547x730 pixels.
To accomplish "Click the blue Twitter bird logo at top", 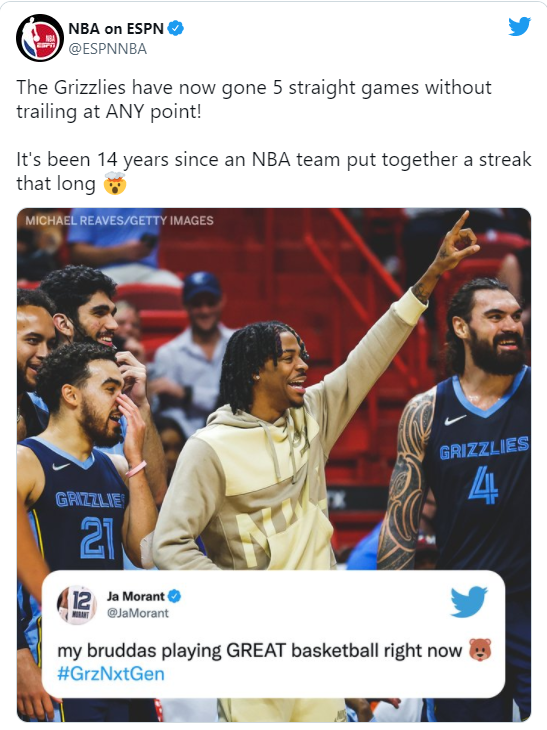I will click(520, 27).
